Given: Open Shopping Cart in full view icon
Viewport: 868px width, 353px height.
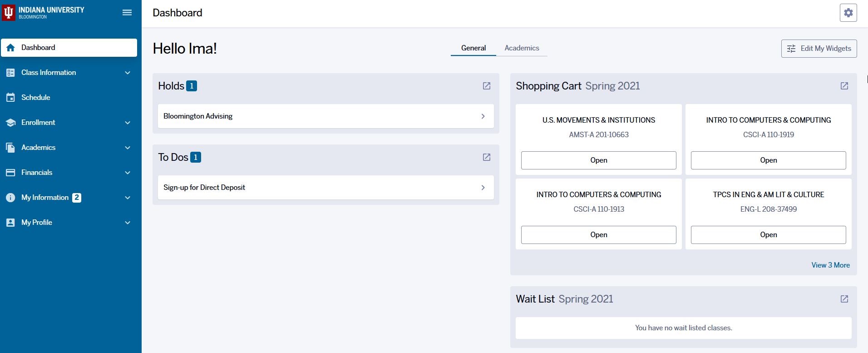Looking at the screenshot, I should click(x=844, y=86).
